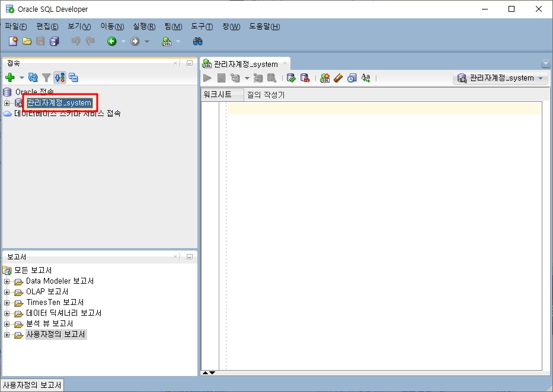Open the 도움말(H) menu
The image size is (553, 392).
pyautogui.click(x=264, y=27)
